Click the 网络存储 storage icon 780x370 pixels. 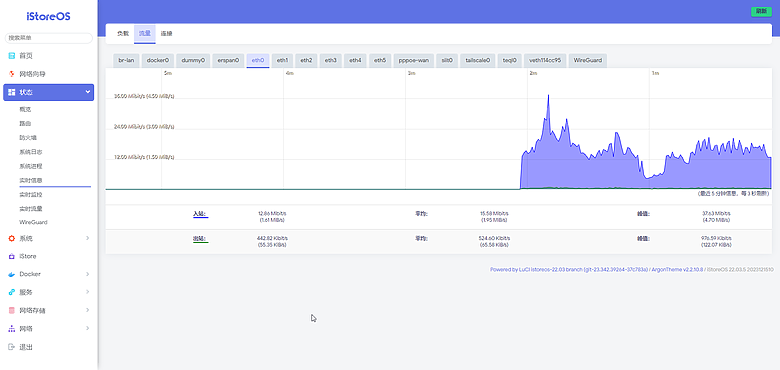12,310
